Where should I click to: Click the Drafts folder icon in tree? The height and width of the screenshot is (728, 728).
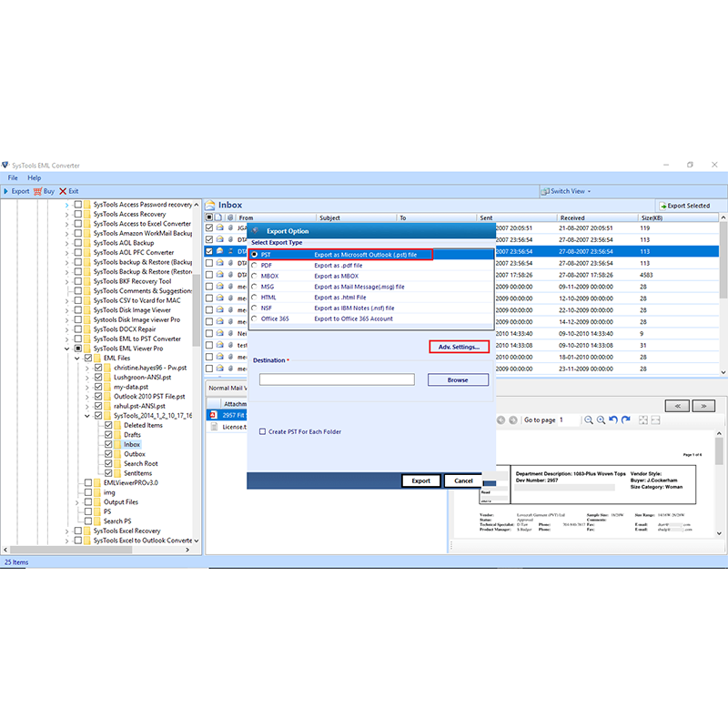tap(117, 435)
